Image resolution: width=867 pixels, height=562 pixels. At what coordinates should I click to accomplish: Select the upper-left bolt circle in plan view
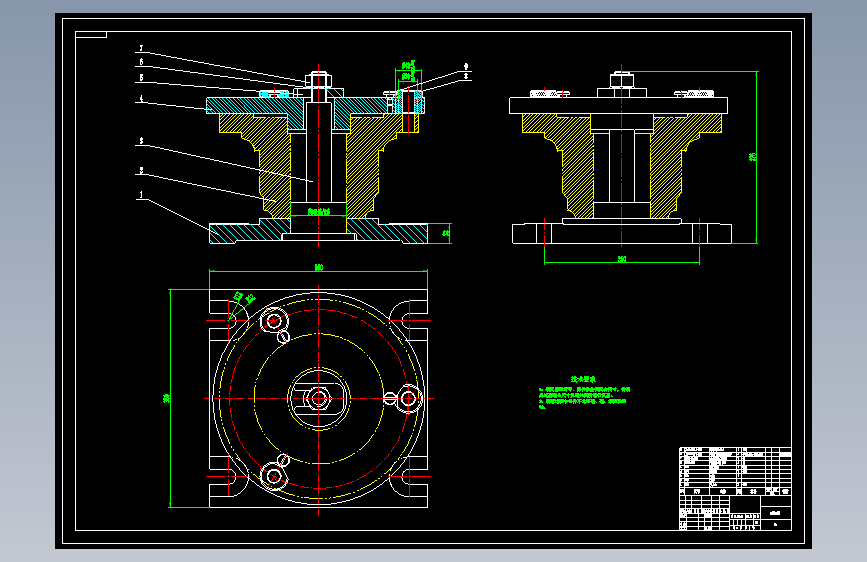(x=273, y=321)
